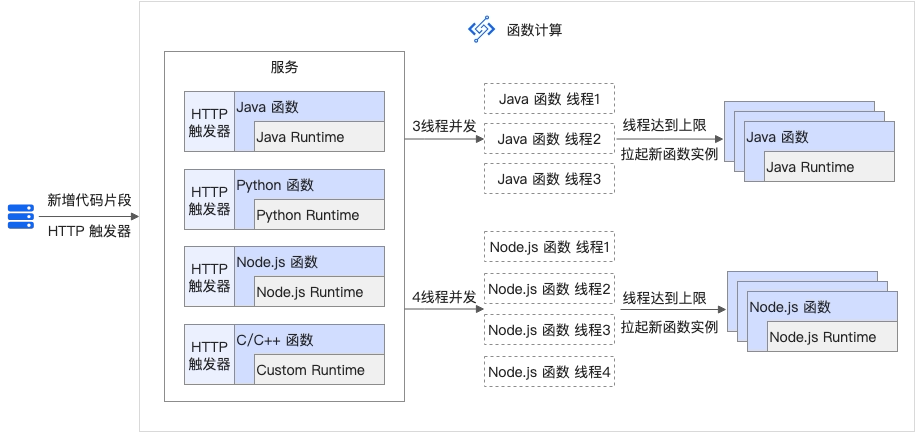Click the 新增代码片段 label
Viewport: 916px width, 433px height.
tap(89, 200)
